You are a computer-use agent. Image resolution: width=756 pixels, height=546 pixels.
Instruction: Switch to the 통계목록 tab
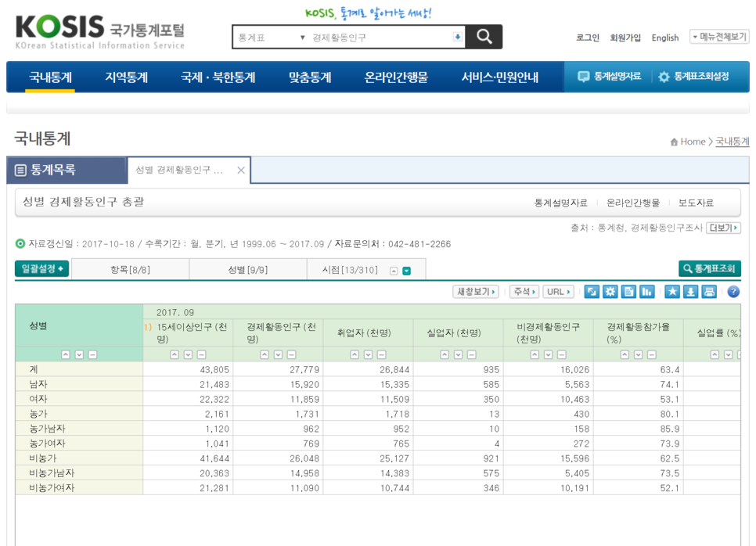click(x=67, y=170)
